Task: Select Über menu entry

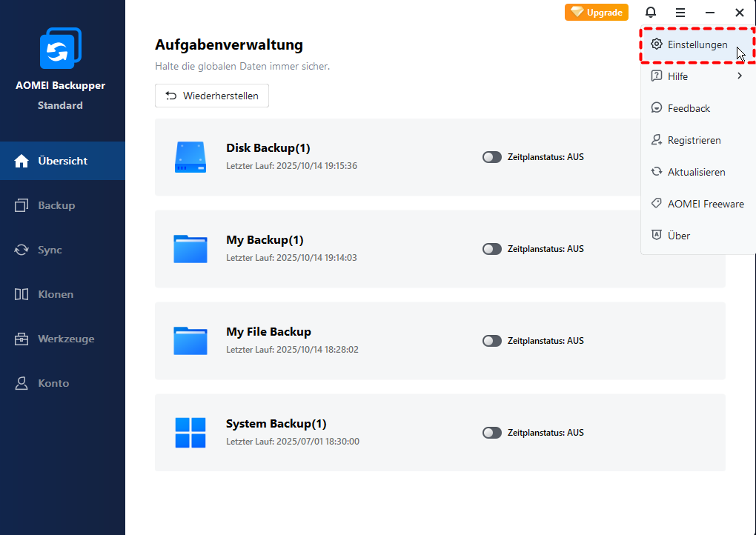Action: (698, 236)
